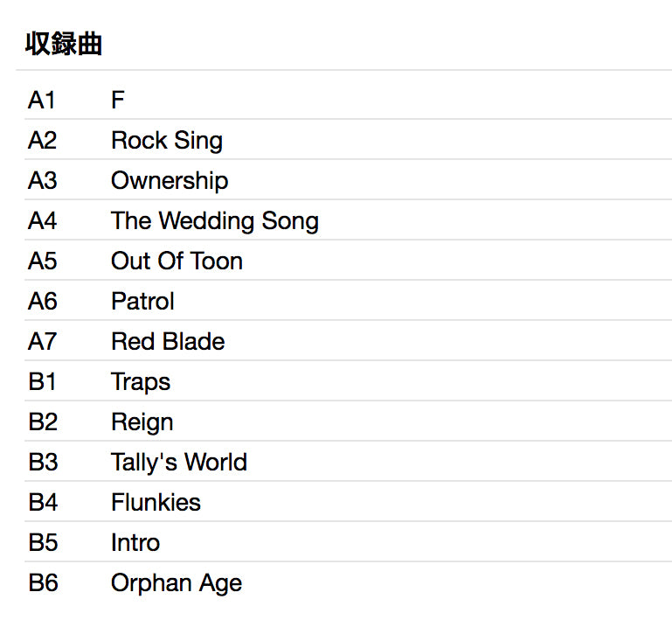The width and height of the screenshot is (672, 627).
Task: Select the "Red Blade" track
Action: click(x=168, y=342)
